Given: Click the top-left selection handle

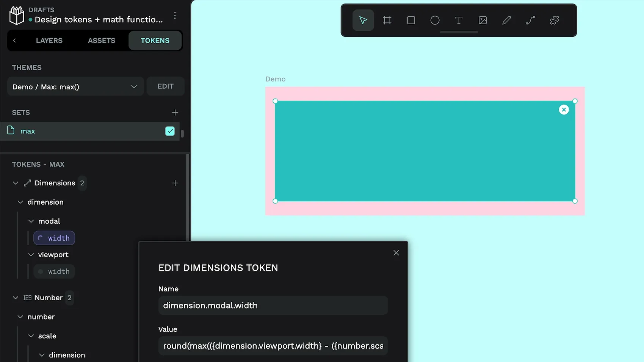Looking at the screenshot, I should [275, 101].
